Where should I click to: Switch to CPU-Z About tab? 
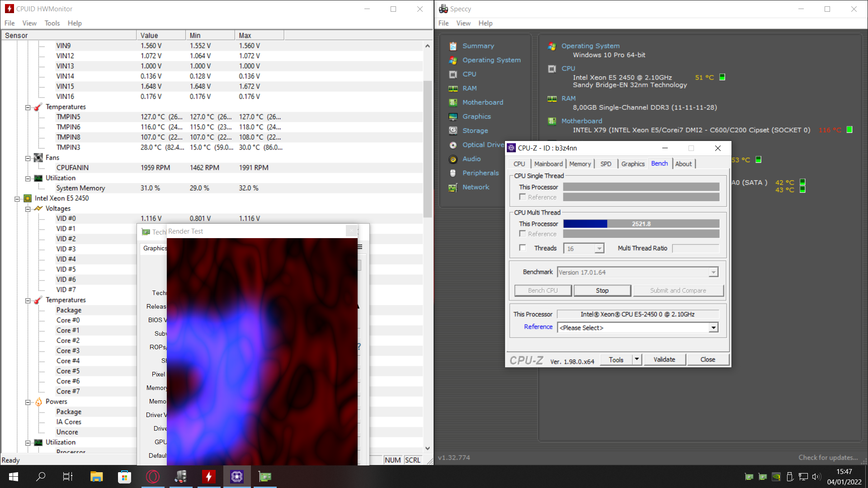683,164
